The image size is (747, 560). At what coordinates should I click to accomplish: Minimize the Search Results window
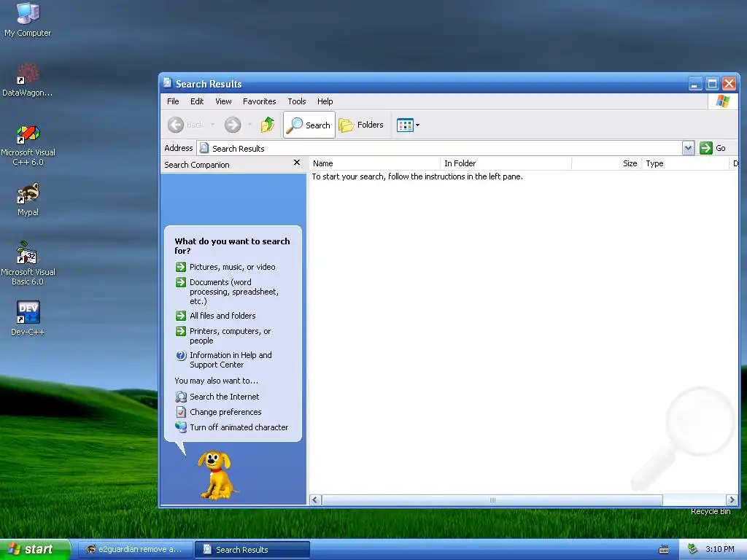[x=695, y=84]
